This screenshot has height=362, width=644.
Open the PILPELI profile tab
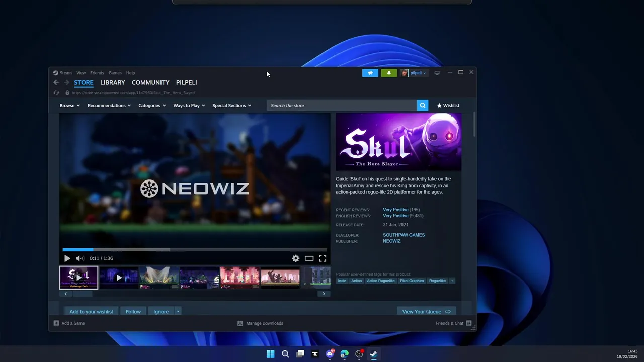point(186,82)
